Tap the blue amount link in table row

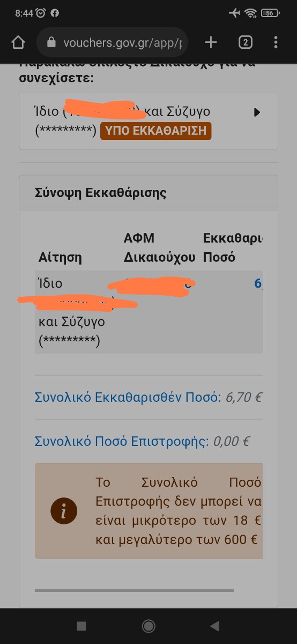pyautogui.click(x=258, y=284)
